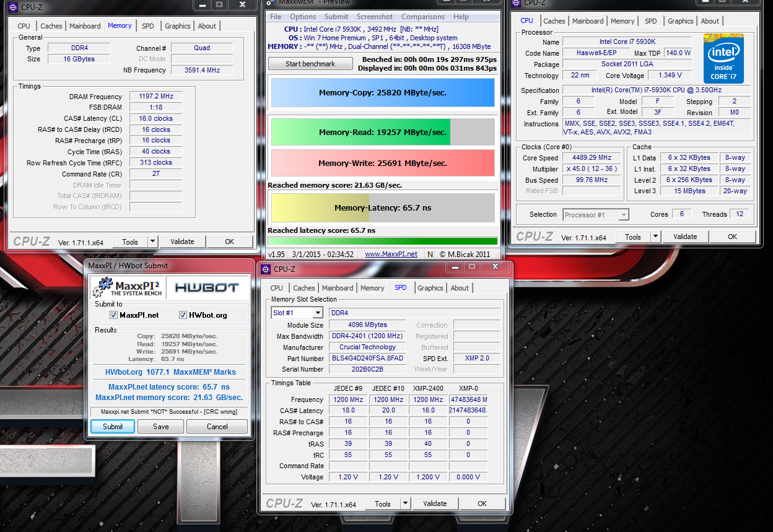Screen dimensions: 773x532
Task: Switch to Caches tab in Memory window
Action: point(51,26)
